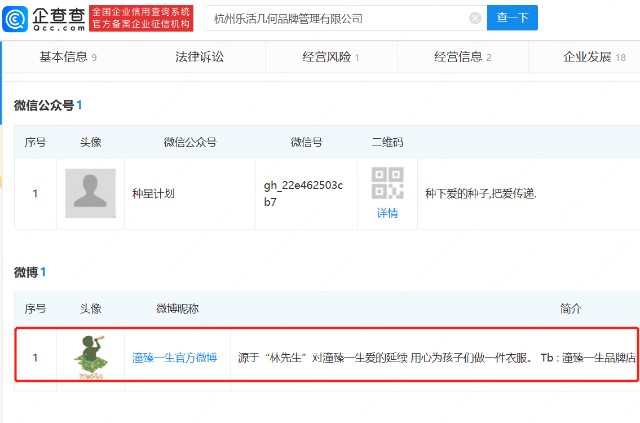Select the WeChat ID gh_22e462503cb7
This screenshot has height=423, width=640.
pos(303,193)
